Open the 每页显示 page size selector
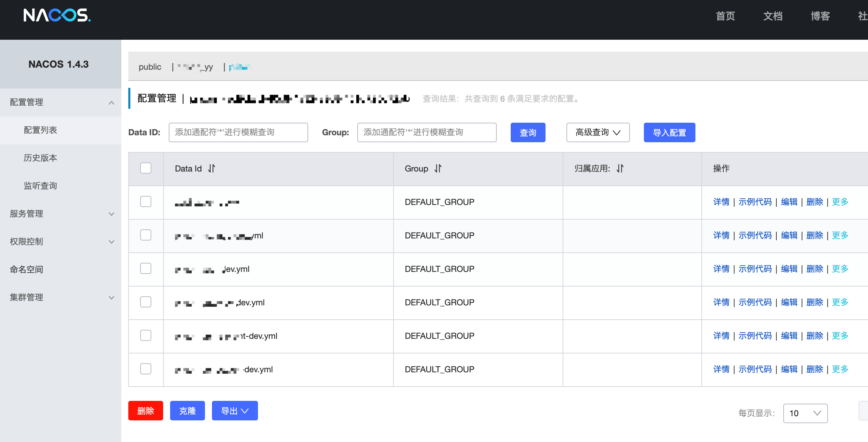 805,413
